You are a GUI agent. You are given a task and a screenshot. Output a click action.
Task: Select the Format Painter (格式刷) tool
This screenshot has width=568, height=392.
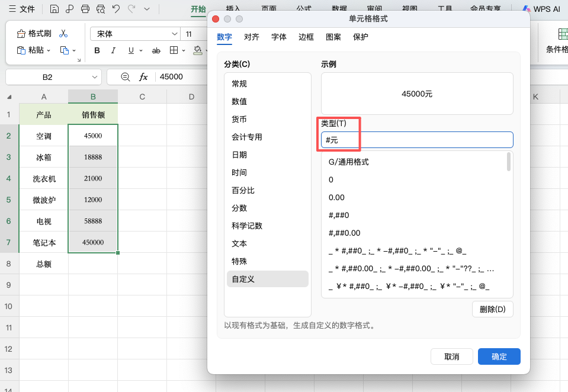[34, 33]
